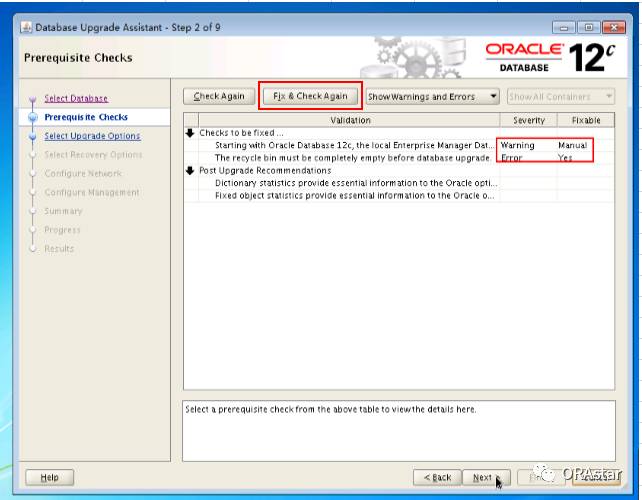This screenshot has width=642, height=500.
Task: Open the Show Warnings and Errors dropdown
Action: tap(432, 97)
